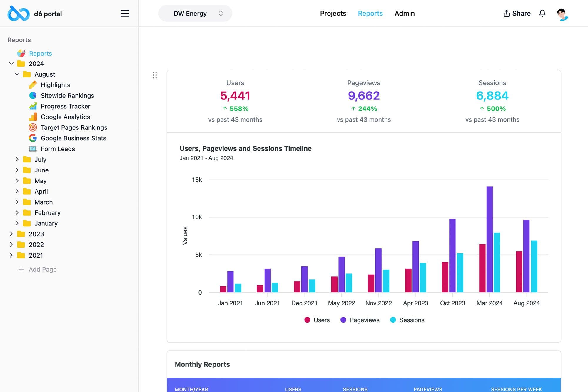This screenshot has width=588, height=392.
Task: Click the 2021 folder icon
Action: [x=21, y=255]
